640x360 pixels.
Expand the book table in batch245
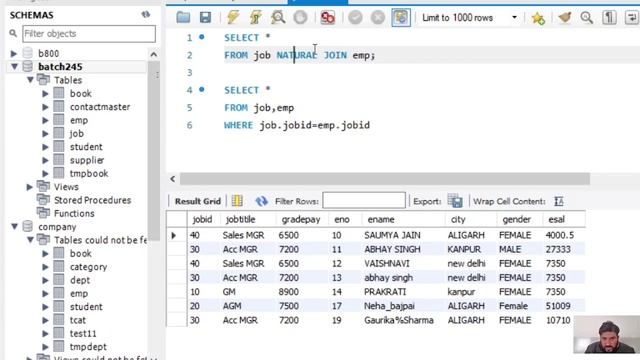pyautogui.click(x=45, y=93)
